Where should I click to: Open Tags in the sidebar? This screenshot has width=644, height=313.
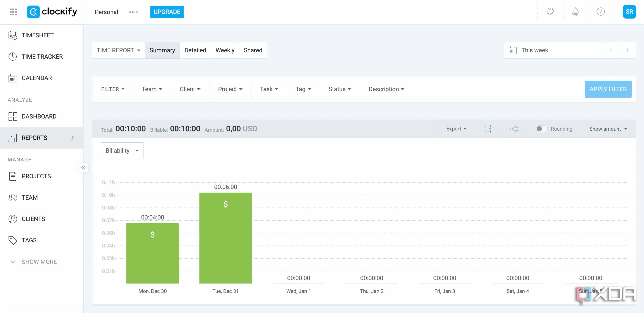pyautogui.click(x=41, y=240)
